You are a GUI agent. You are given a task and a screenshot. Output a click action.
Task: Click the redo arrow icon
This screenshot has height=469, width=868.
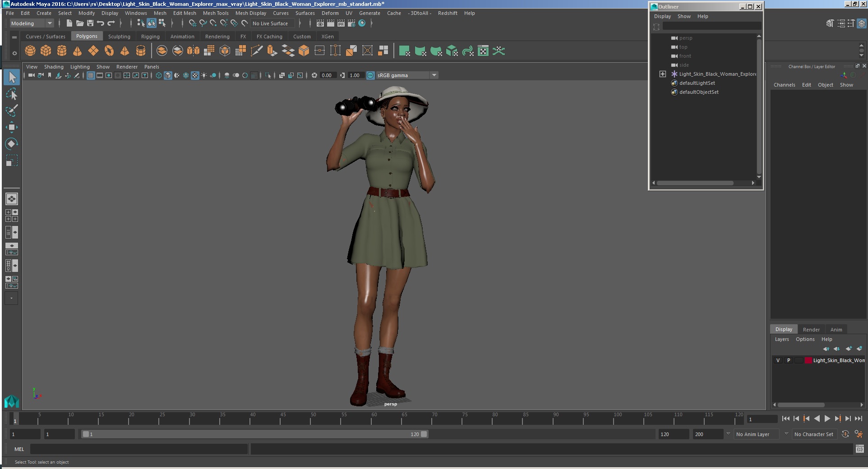[111, 23]
